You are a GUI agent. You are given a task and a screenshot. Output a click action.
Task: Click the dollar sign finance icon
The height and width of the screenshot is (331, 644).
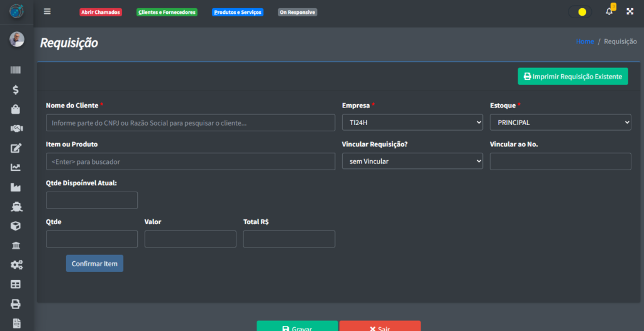click(x=16, y=90)
